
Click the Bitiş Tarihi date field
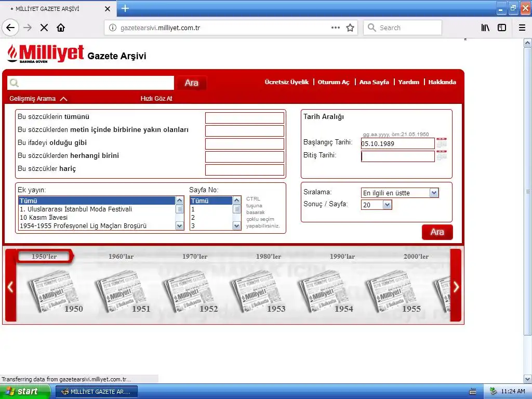pos(397,156)
